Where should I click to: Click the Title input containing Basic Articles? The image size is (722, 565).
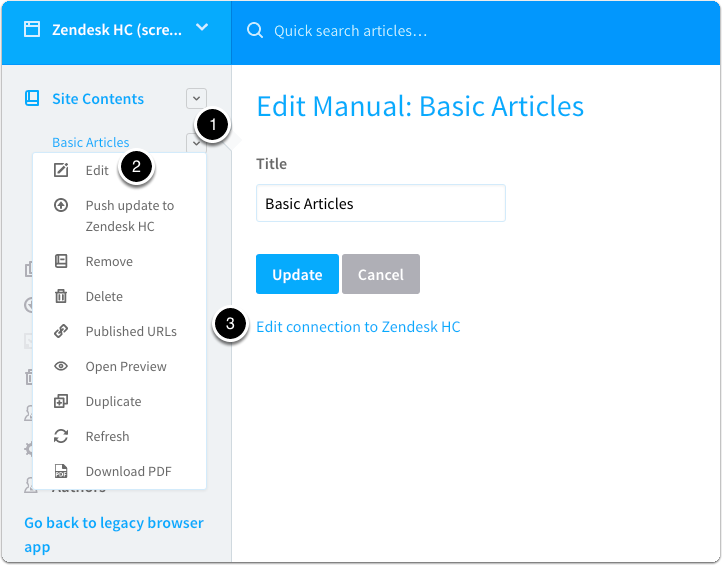tap(381, 203)
